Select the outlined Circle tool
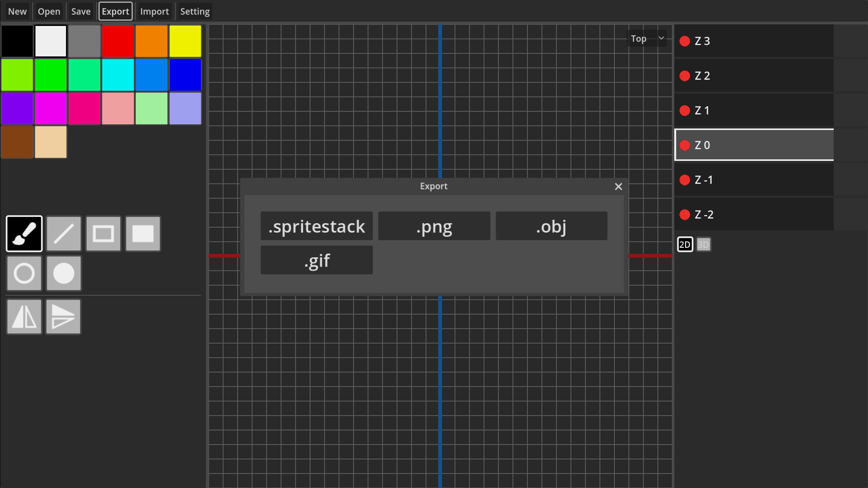The width and height of the screenshot is (868, 488). (24, 273)
